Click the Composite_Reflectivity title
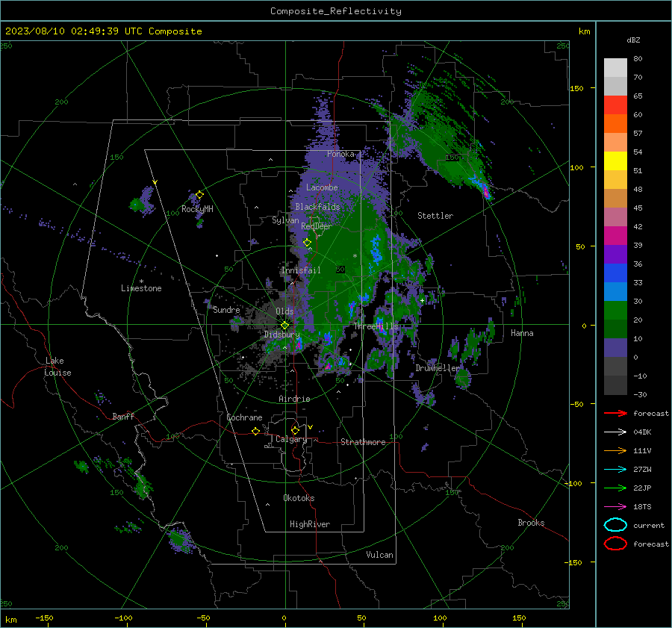The image size is (672, 628). point(336,11)
